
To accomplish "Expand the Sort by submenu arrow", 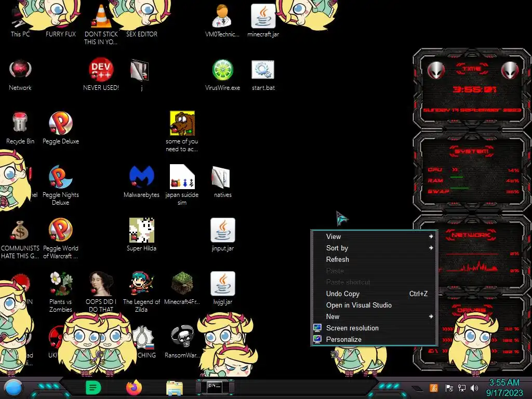I will tap(431, 248).
